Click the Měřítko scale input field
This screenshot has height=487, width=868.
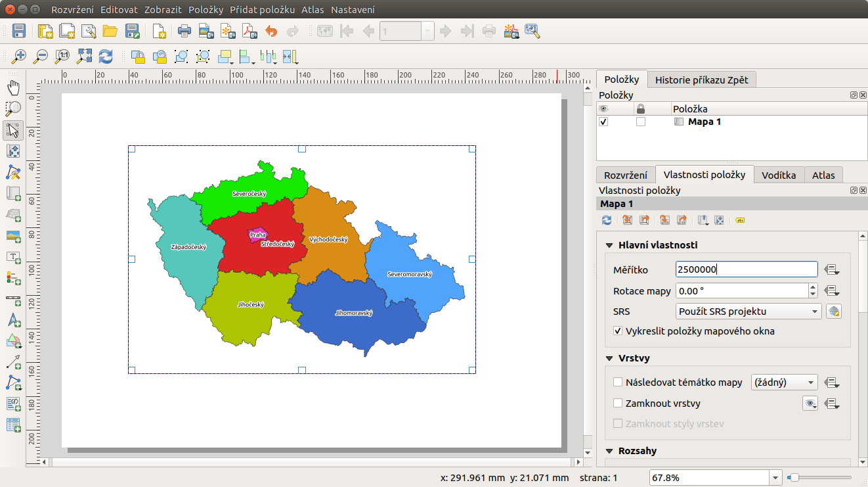click(x=747, y=269)
